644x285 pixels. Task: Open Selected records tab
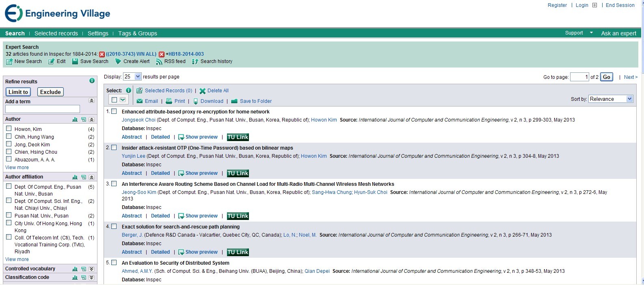56,33
